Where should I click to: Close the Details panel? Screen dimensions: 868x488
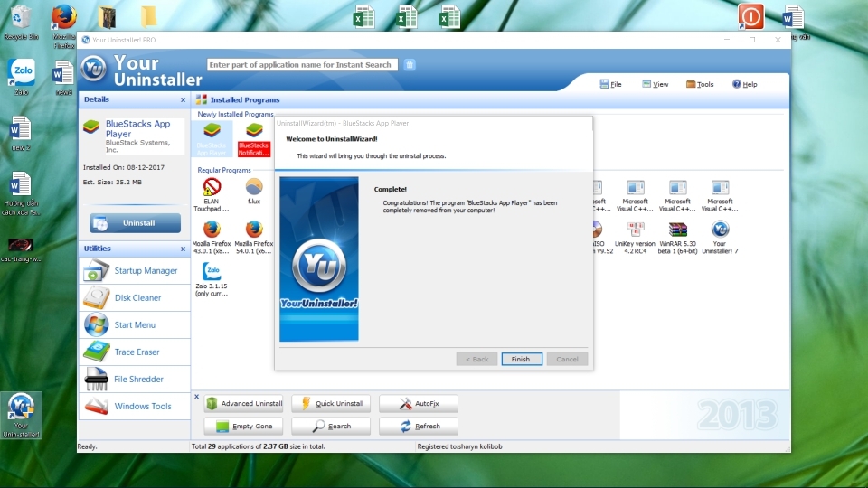pyautogui.click(x=183, y=99)
